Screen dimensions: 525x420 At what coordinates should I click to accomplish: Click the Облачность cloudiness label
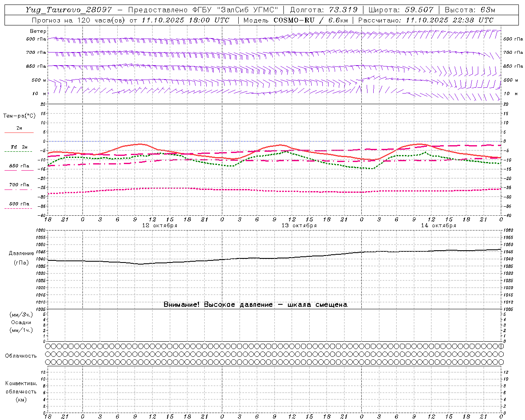tap(21, 356)
